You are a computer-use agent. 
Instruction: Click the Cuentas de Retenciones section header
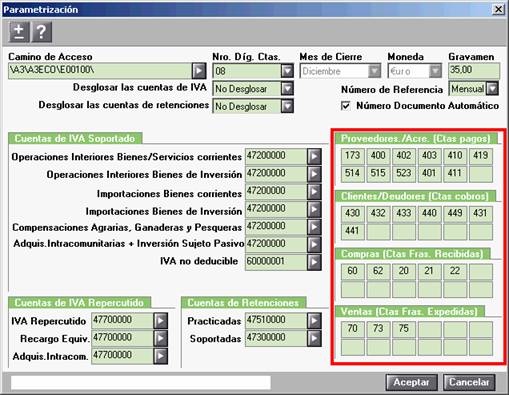(x=243, y=303)
